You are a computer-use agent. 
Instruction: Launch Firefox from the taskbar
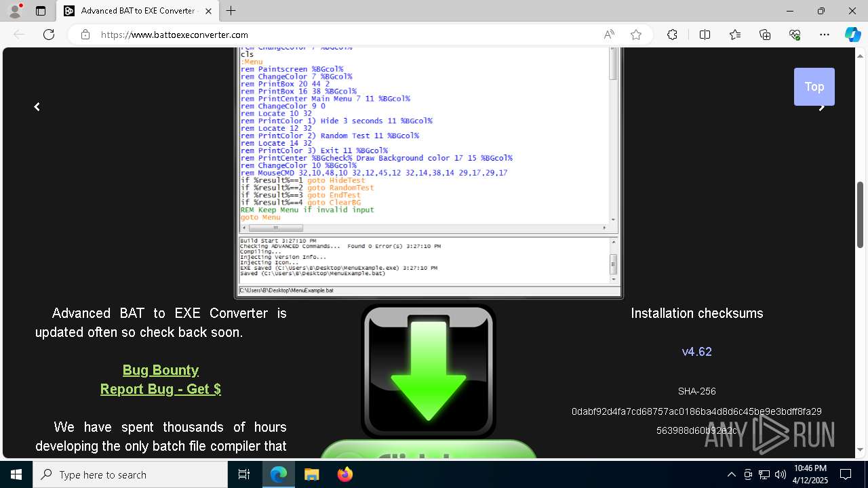coord(344,474)
